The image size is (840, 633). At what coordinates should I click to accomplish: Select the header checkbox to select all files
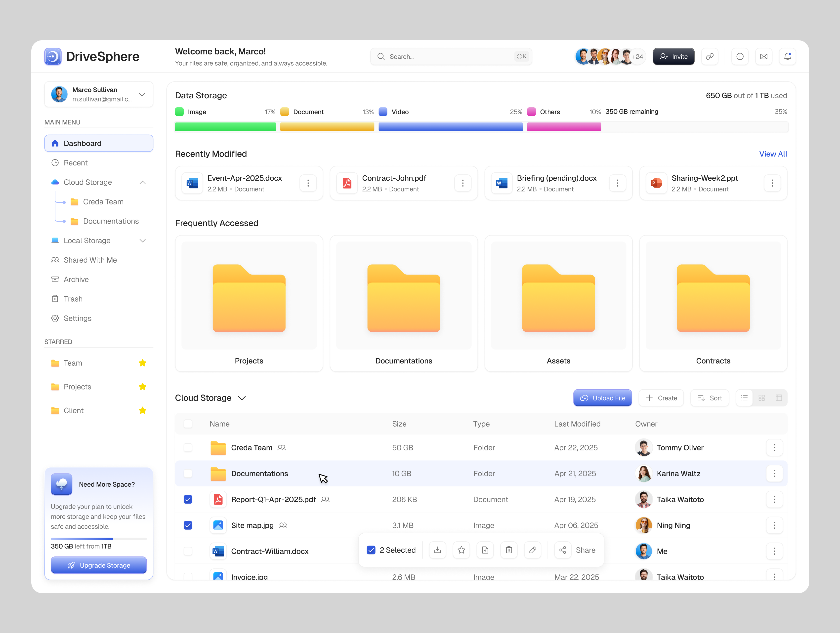click(188, 424)
